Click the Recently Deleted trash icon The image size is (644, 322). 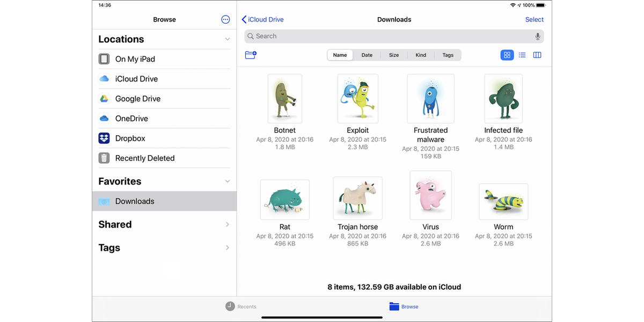[x=104, y=158]
